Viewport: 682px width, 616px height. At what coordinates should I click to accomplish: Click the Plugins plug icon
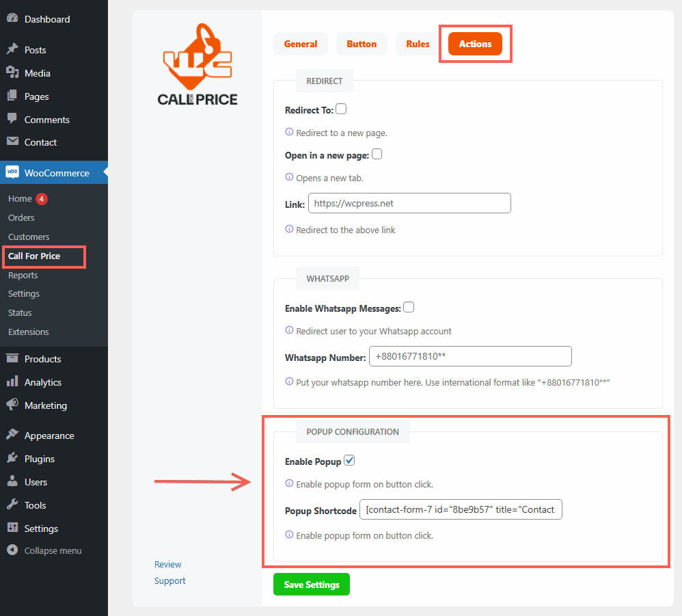tap(12, 458)
